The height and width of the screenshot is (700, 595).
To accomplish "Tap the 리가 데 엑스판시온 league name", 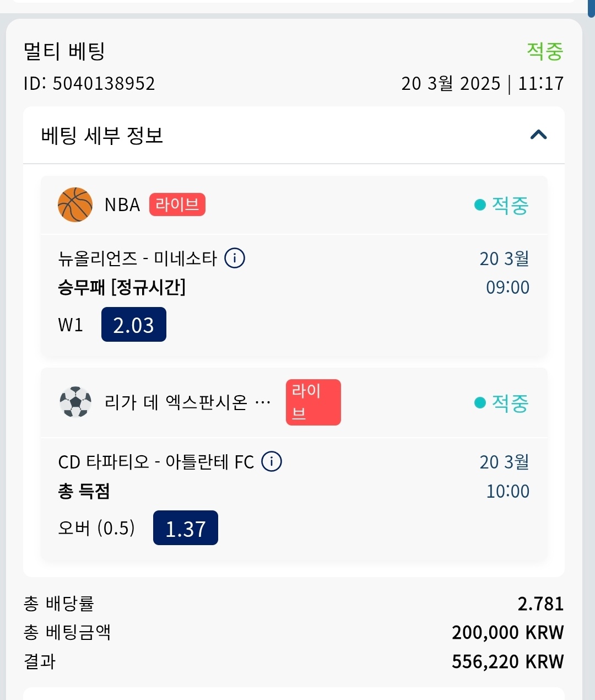I will coord(187,402).
